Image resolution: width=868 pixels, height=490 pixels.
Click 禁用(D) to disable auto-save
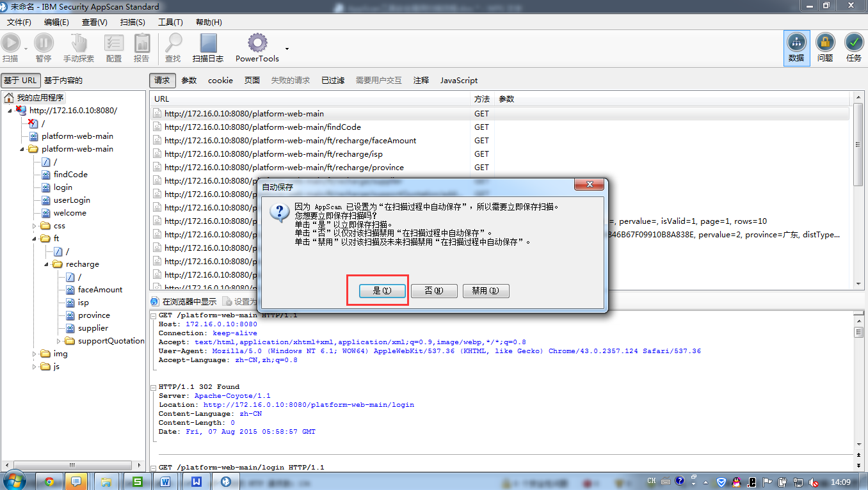pos(486,291)
